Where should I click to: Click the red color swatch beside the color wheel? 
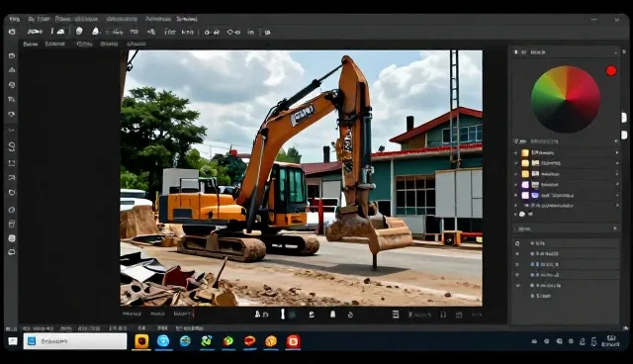pos(611,71)
